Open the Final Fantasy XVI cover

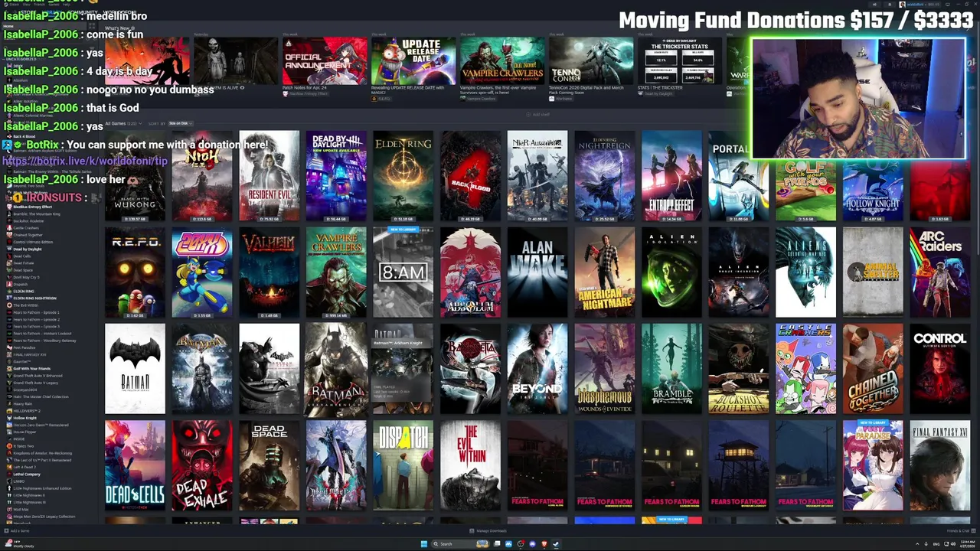940,465
